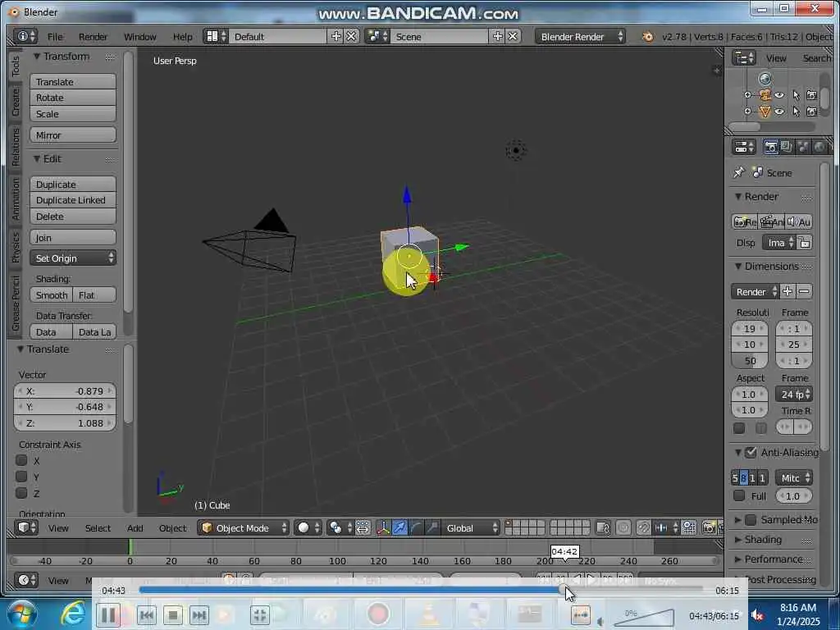The width and height of the screenshot is (840, 630).
Task: Hide the cube via its eye icon
Action: pyautogui.click(x=779, y=112)
